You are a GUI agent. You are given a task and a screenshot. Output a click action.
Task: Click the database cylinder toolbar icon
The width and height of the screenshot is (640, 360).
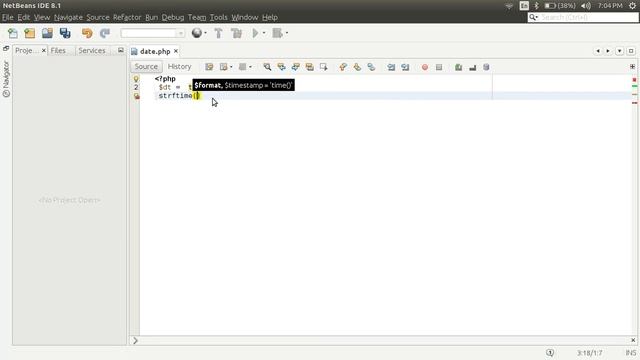486,67
